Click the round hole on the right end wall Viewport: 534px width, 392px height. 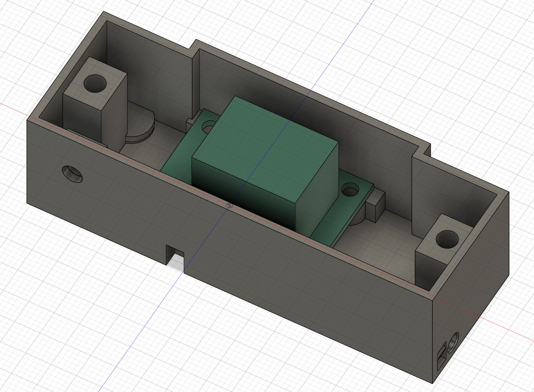pos(453,342)
